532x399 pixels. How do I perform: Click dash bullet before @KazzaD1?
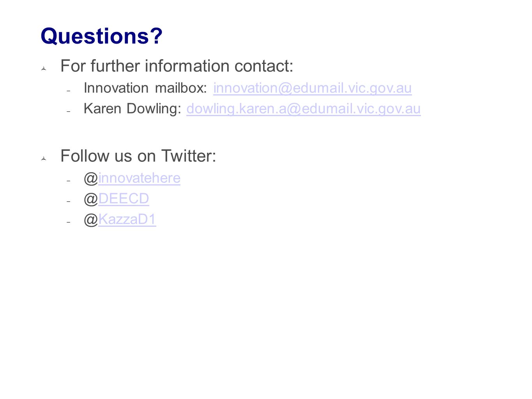pos(68,222)
